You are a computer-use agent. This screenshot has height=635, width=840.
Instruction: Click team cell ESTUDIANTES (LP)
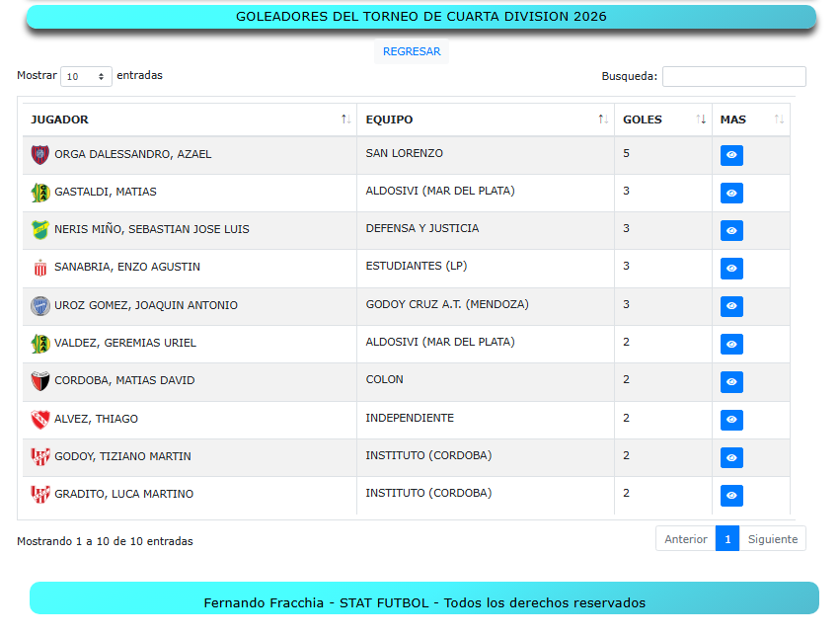417,266
